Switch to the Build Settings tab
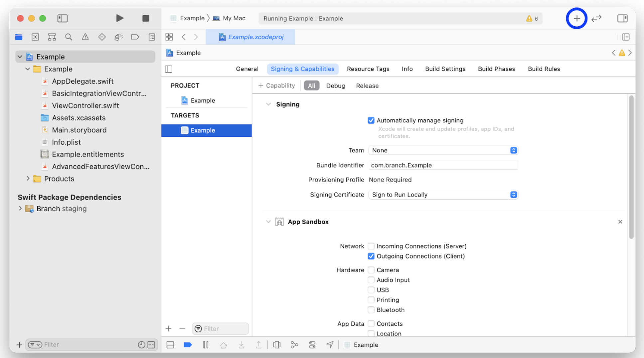644x358 pixels. point(445,69)
